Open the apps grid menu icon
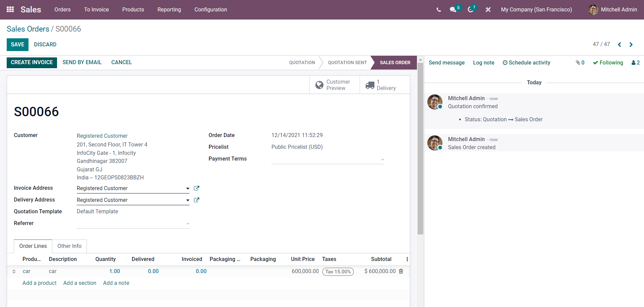Viewport: 644px width, 307px height. click(x=10, y=9)
